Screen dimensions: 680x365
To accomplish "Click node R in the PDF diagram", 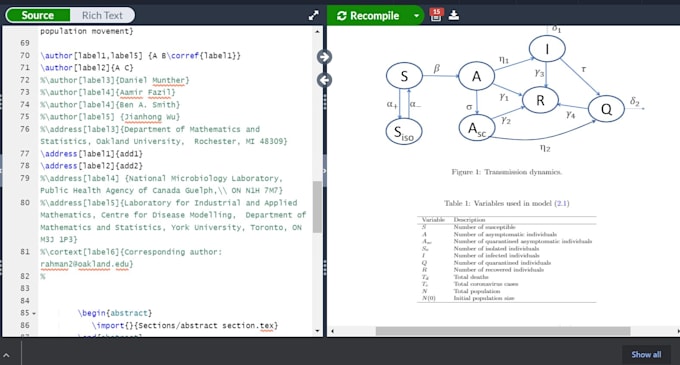I will click(x=540, y=101).
